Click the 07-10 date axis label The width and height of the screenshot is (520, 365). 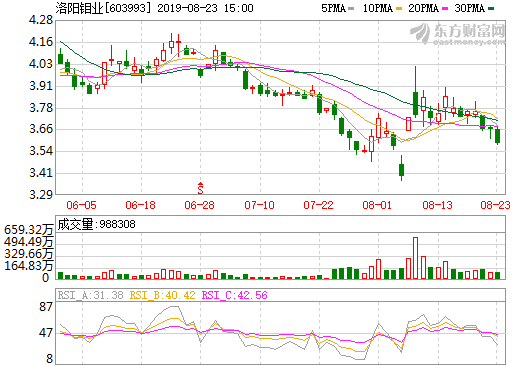(x=259, y=205)
